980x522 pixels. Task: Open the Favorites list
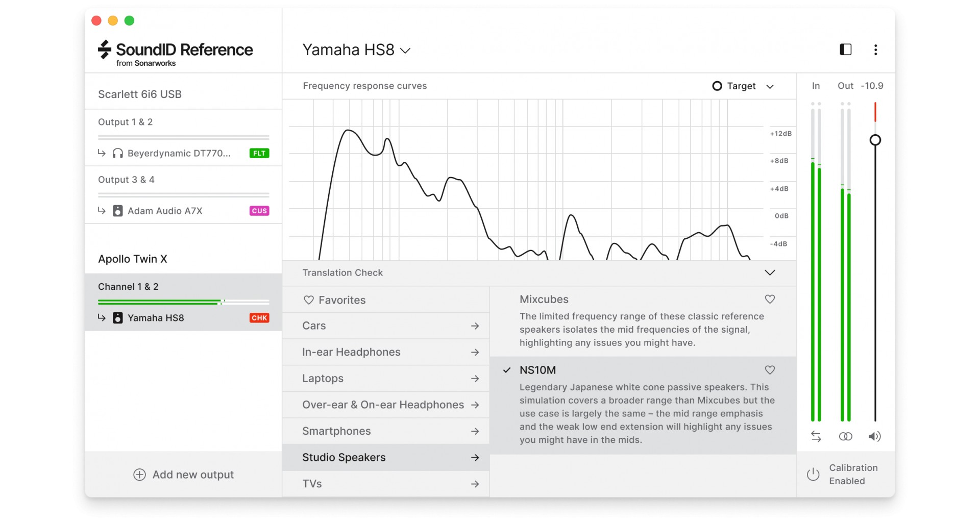click(386, 300)
